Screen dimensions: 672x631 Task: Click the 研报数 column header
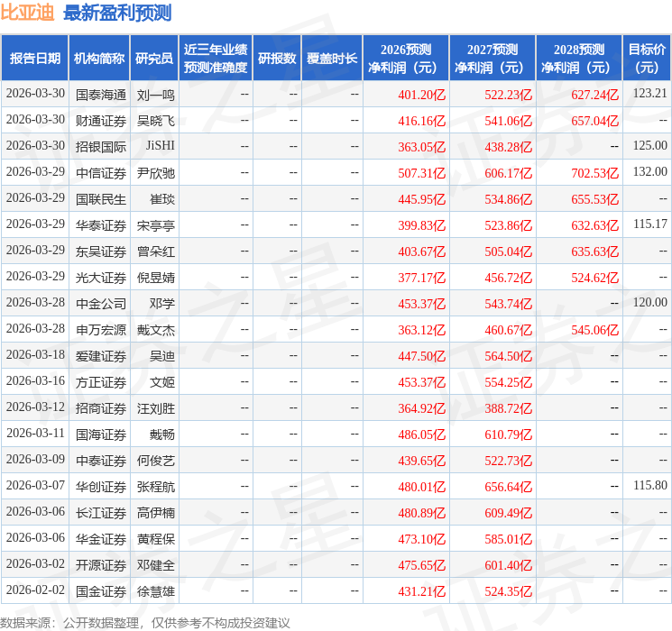coord(277,59)
